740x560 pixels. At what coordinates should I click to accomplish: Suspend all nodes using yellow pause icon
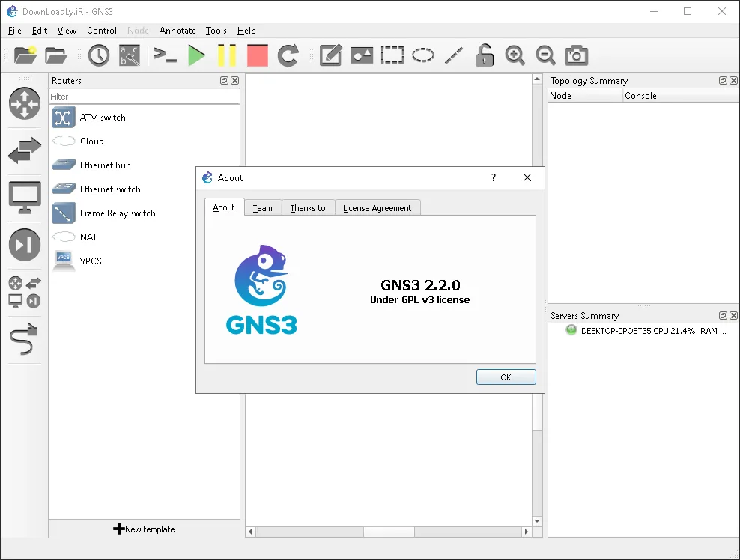point(226,55)
